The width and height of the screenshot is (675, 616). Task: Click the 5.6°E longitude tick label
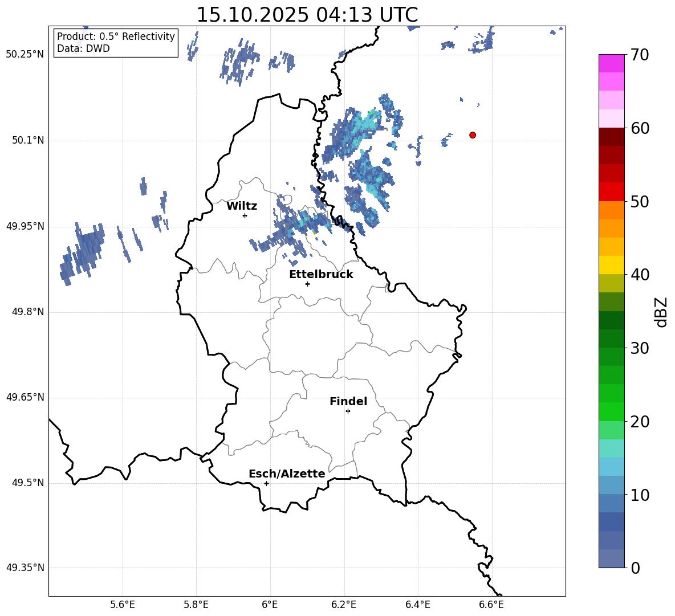click(x=123, y=605)
